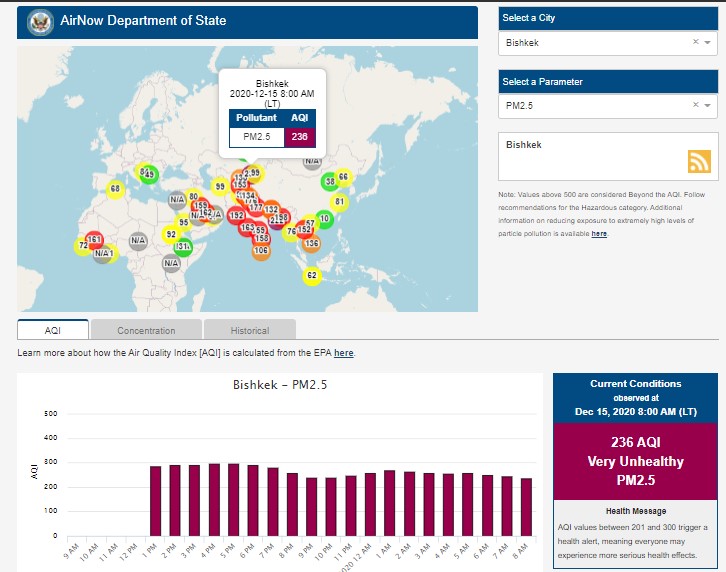Image resolution: width=726 pixels, height=572 pixels.
Task: Switch to the Historical tab
Action: [250, 330]
